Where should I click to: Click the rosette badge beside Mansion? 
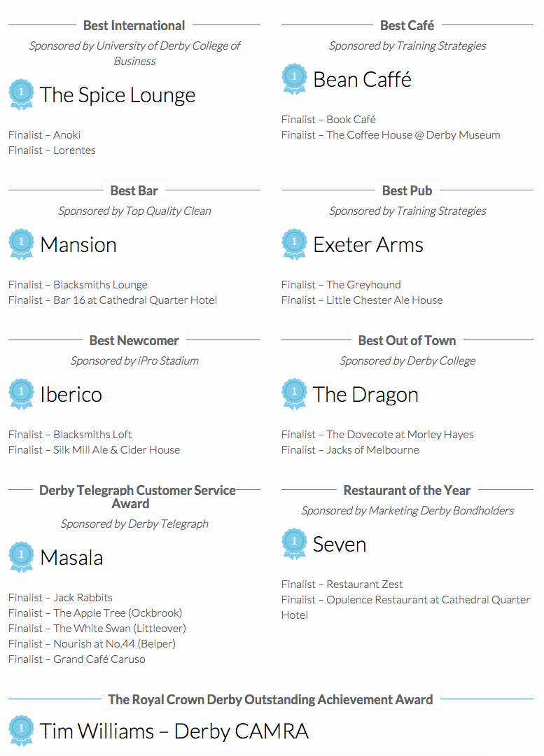(21, 243)
